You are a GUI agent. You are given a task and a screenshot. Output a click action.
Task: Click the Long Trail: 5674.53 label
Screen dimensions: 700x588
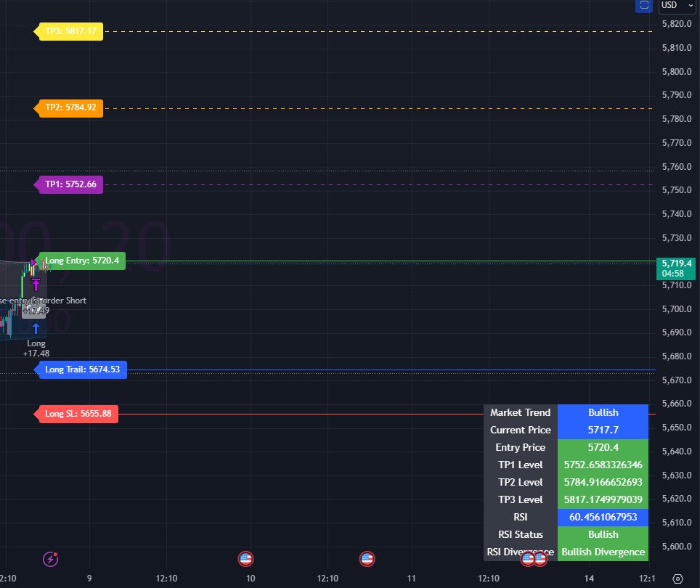tap(82, 369)
